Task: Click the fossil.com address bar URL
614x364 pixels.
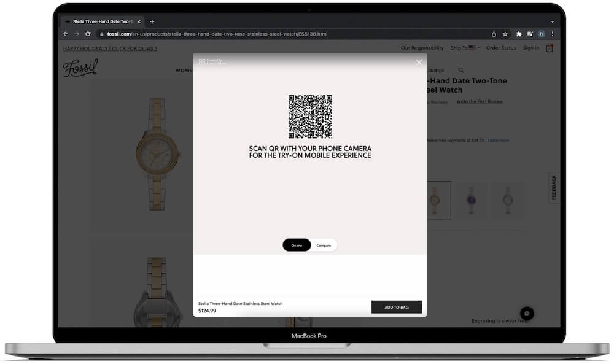Action: pos(217,34)
